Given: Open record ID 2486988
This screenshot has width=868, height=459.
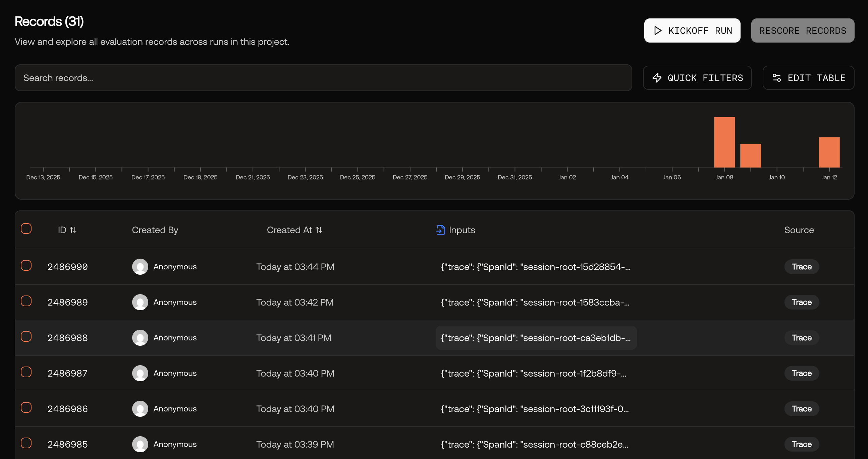Looking at the screenshot, I should point(67,338).
